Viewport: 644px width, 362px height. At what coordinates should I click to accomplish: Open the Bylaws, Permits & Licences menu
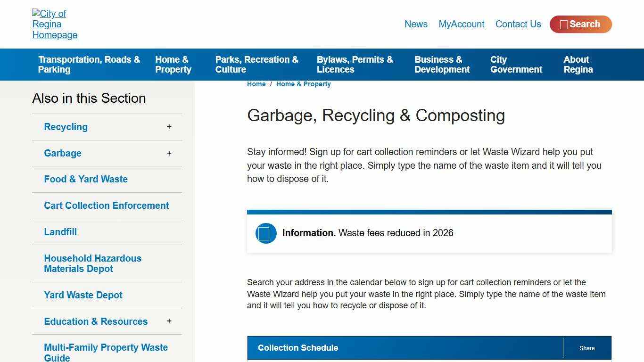(355, 65)
